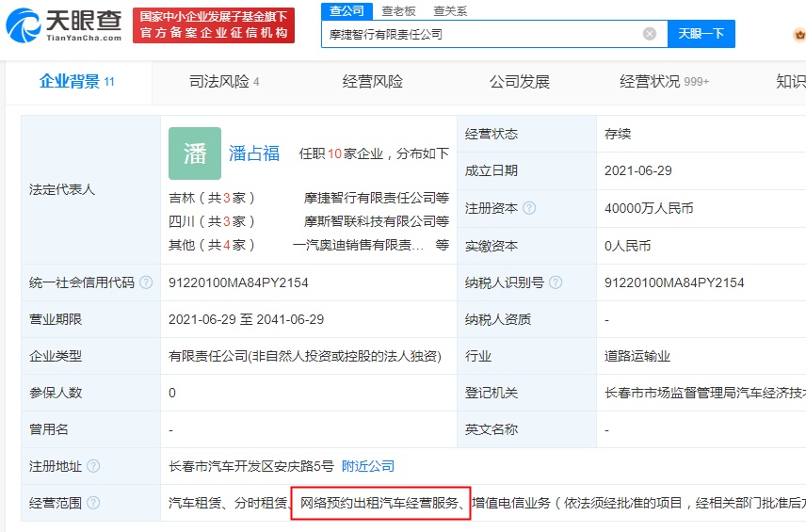Click the 任职10家企业 summary text

coord(374,153)
